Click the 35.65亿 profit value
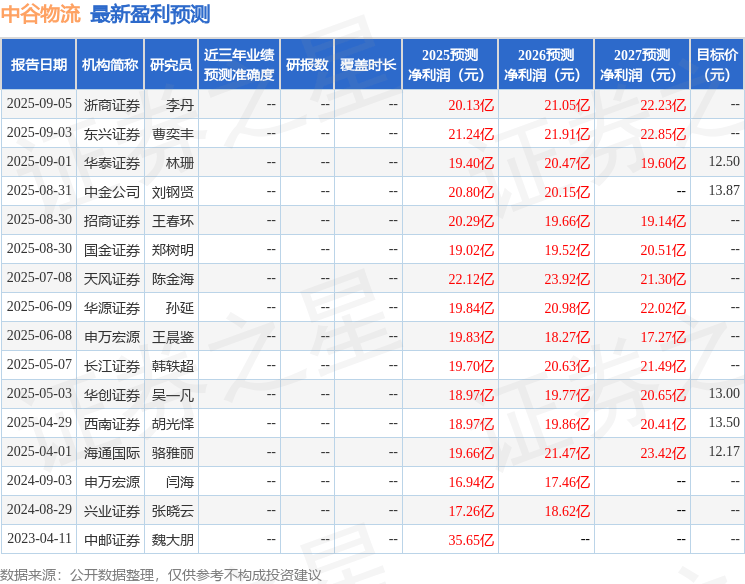 [x=471, y=540]
